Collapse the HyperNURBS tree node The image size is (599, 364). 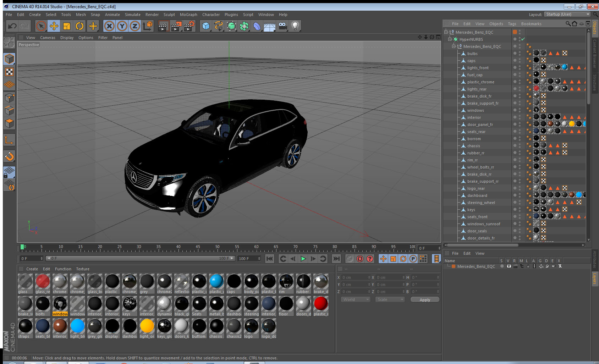click(450, 39)
